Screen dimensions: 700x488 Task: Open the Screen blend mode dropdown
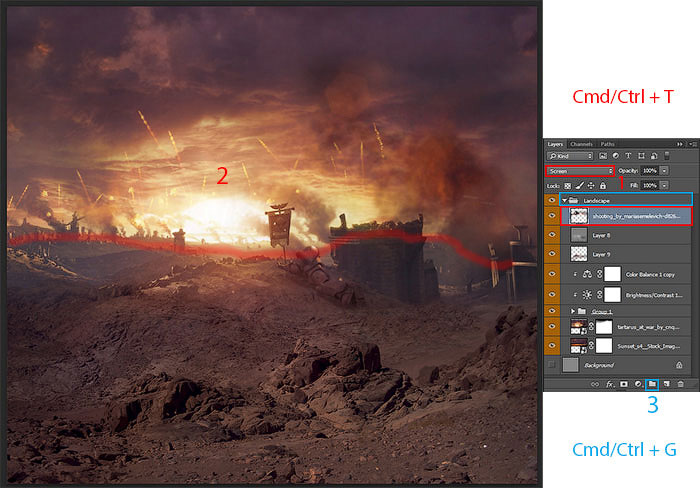tap(580, 171)
